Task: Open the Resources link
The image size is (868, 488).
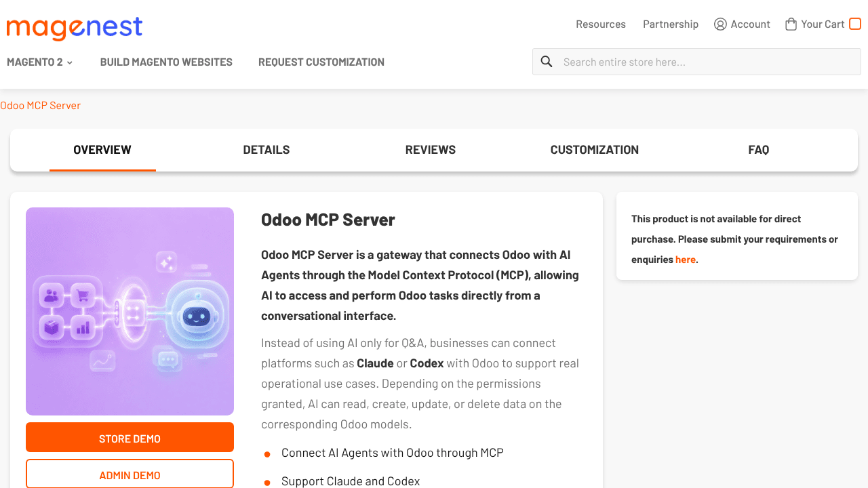Action: (x=601, y=24)
